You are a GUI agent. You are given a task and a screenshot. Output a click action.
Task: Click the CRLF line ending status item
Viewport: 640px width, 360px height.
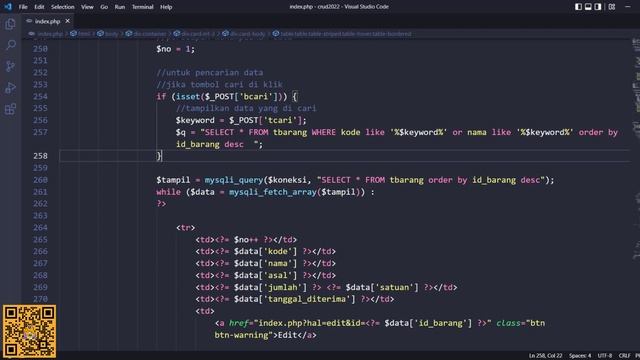624,356
